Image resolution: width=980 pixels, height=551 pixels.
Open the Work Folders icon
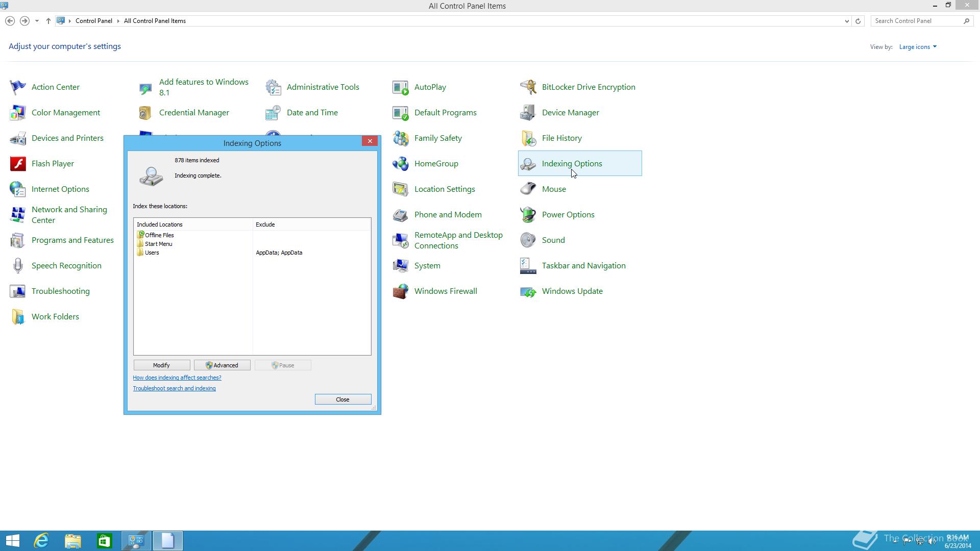pos(18,317)
